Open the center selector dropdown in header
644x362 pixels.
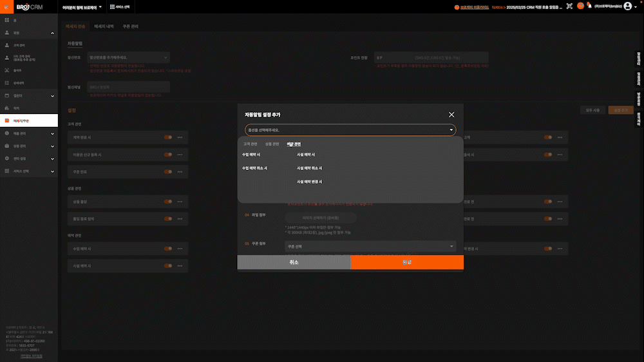[x=82, y=7]
